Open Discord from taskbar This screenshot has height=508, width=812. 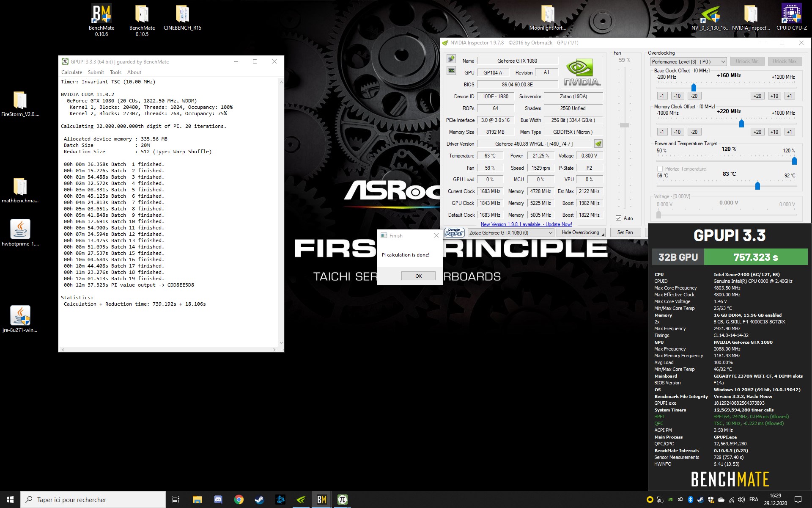click(x=218, y=500)
